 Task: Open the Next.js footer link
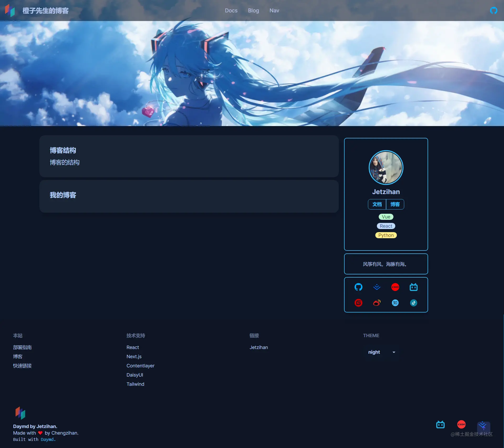point(134,356)
